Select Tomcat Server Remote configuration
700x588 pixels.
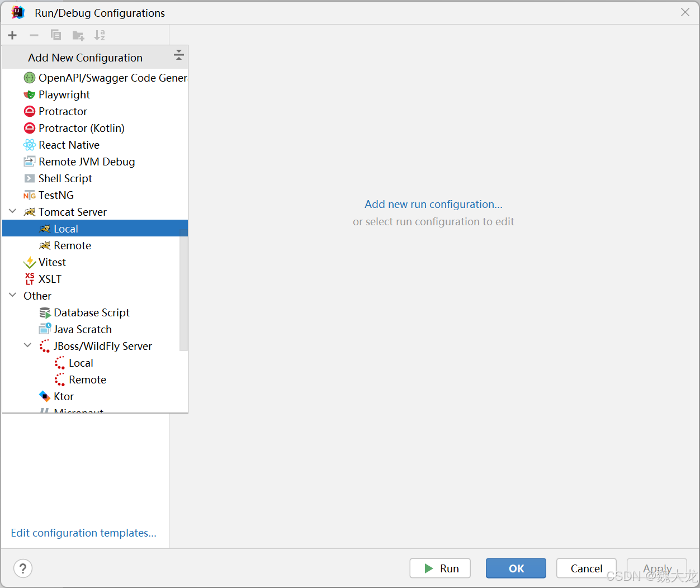[x=95, y=245]
